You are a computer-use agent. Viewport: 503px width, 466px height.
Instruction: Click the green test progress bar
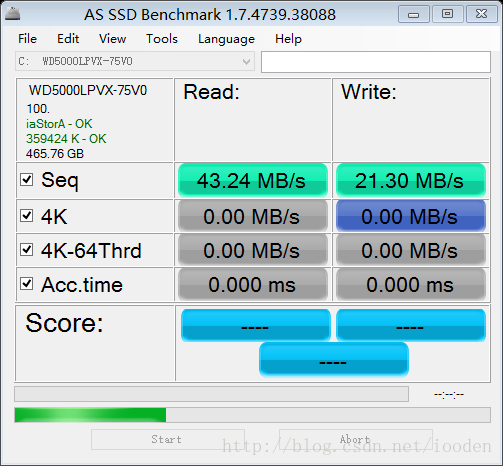(x=252, y=415)
